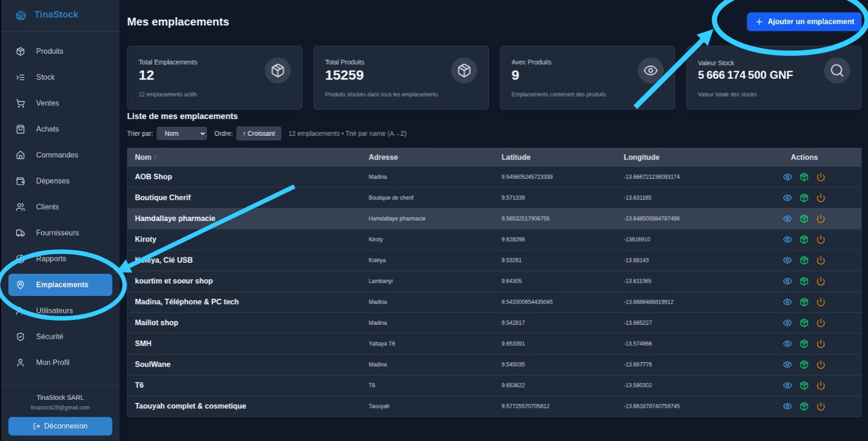Open the package icon in Total Emplacements card
868x441 pixels.
point(278,71)
